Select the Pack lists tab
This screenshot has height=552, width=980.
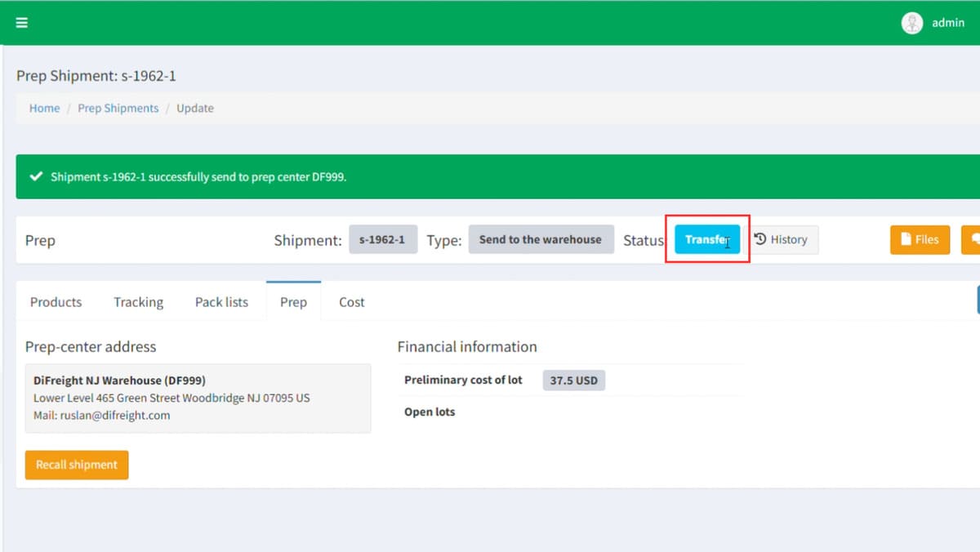221,302
